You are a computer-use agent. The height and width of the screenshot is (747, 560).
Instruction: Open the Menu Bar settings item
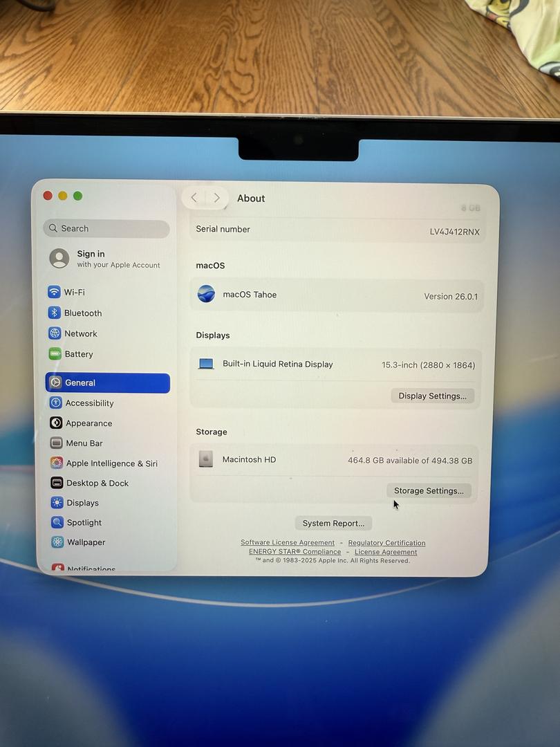84,443
